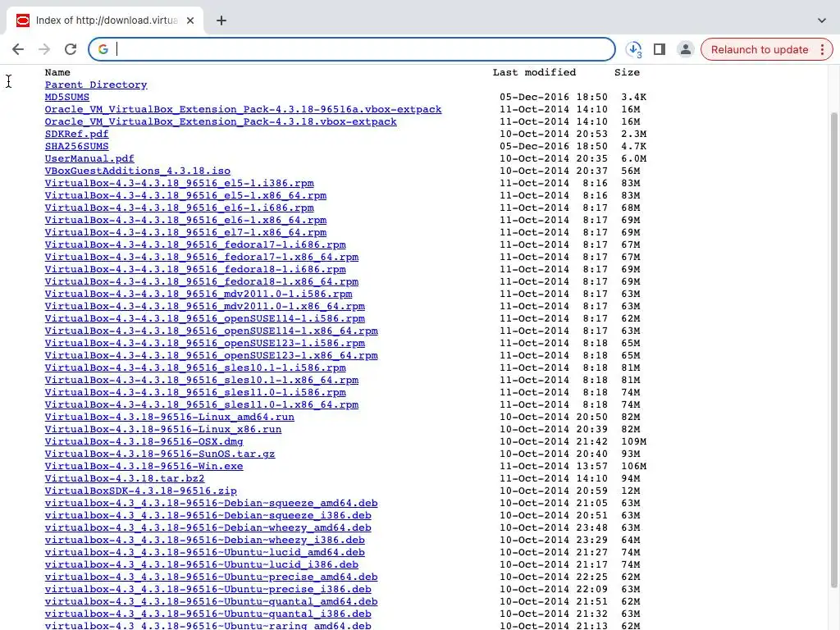The image size is (840, 630).
Task: Click fedora18-1.i686.rpm link
Action: coord(195,269)
